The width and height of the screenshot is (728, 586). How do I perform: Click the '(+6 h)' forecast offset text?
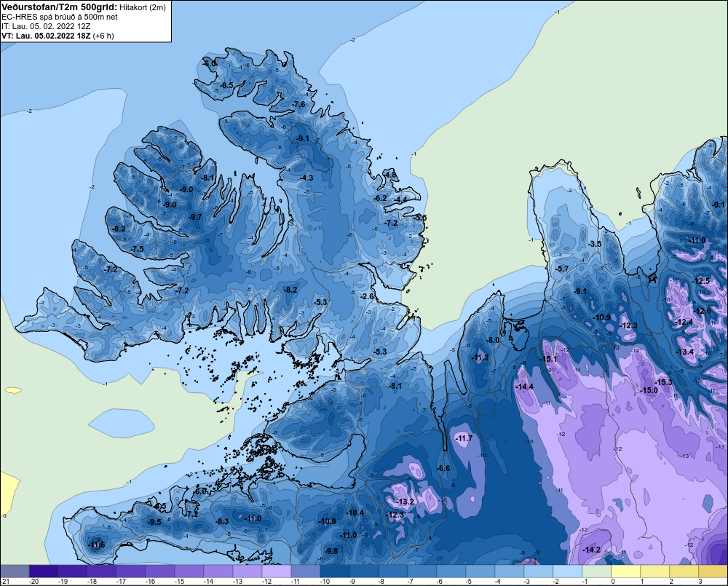(103, 35)
